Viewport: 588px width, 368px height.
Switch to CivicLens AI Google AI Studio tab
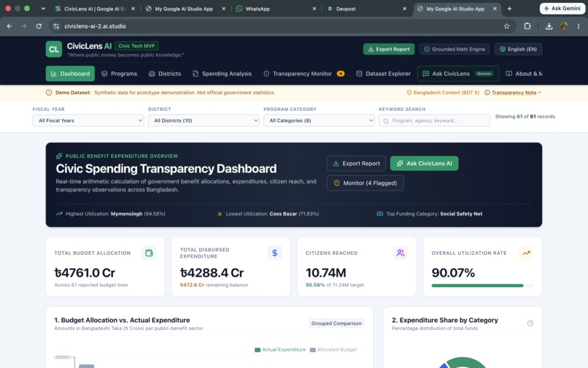click(95, 9)
